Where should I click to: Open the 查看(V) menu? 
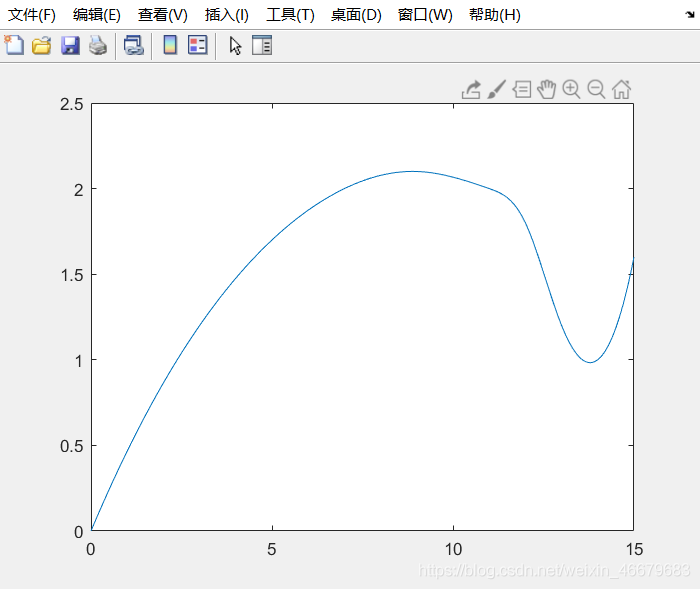162,15
